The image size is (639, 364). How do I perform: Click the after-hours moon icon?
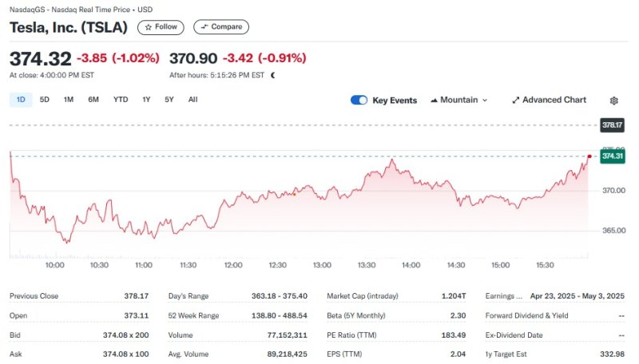[273, 75]
